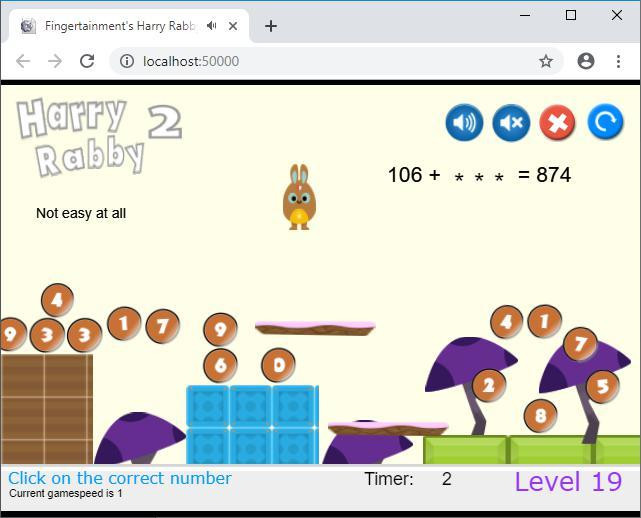This screenshot has height=518, width=641.
Task: Click the '106 +' part of equation
Action: 414,175
